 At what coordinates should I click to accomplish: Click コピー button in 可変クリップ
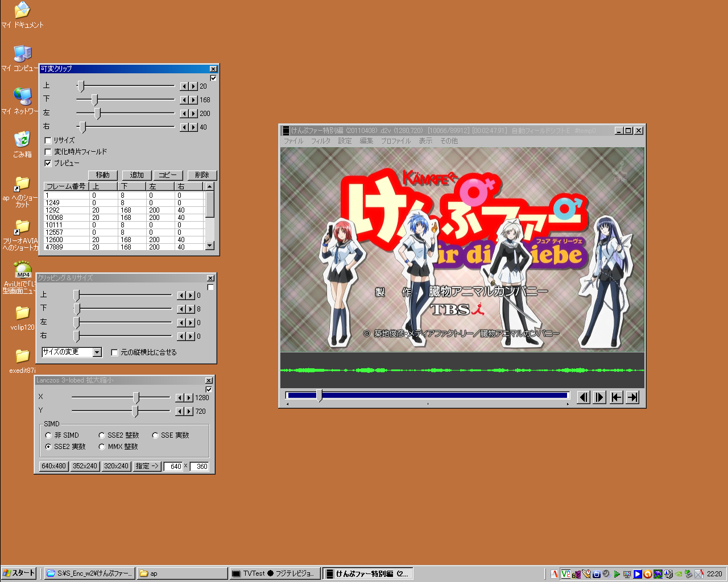pyautogui.click(x=168, y=175)
